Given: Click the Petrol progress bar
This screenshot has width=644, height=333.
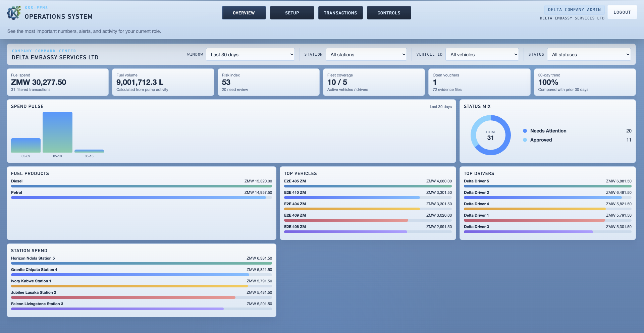Looking at the screenshot, I should coord(142,198).
